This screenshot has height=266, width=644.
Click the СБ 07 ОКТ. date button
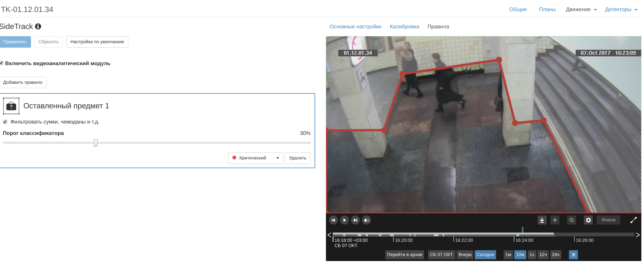[x=441, y=255]
